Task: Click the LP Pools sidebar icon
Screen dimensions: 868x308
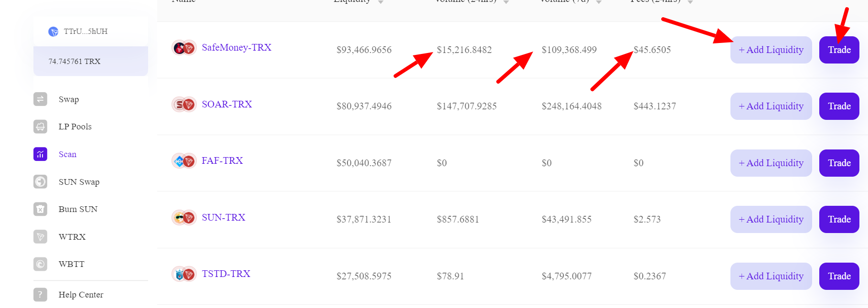Action: pos(41,127)
